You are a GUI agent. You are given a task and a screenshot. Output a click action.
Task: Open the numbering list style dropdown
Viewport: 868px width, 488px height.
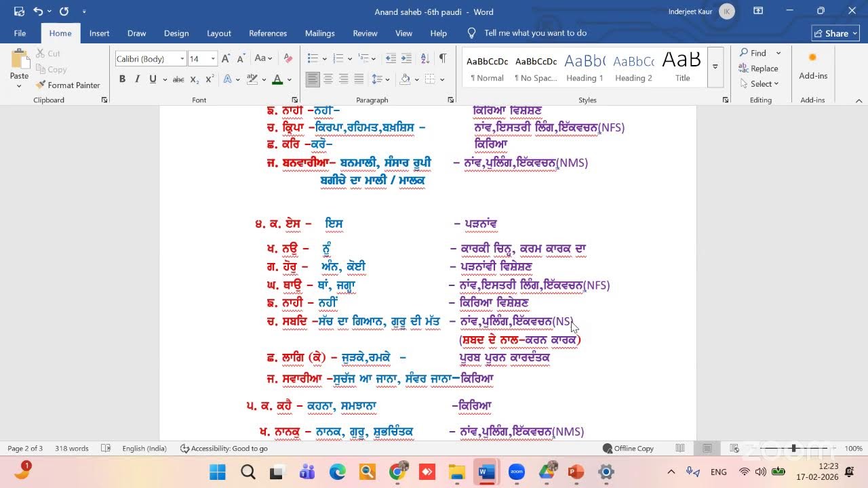tap(351, 59)
